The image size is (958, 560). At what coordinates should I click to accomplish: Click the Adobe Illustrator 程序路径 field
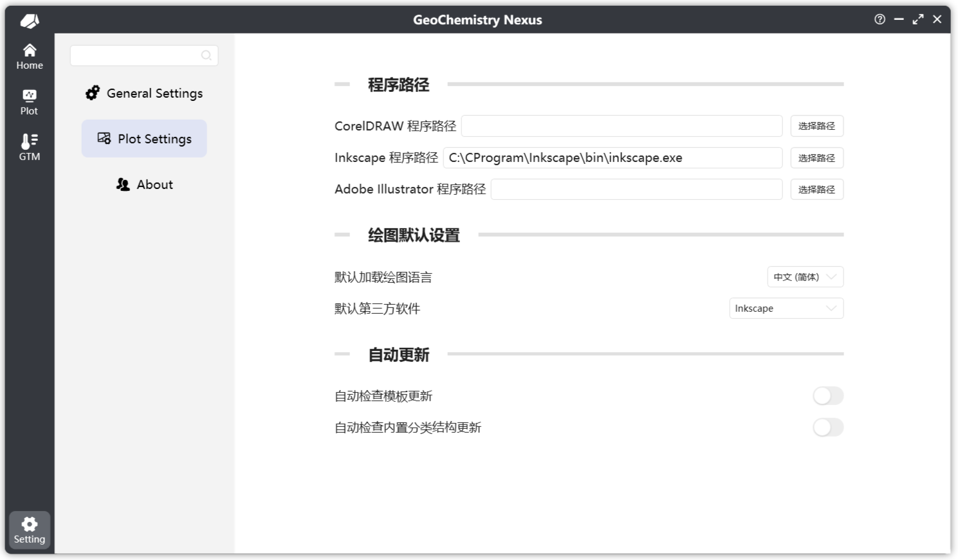click(x=636, y=190)
